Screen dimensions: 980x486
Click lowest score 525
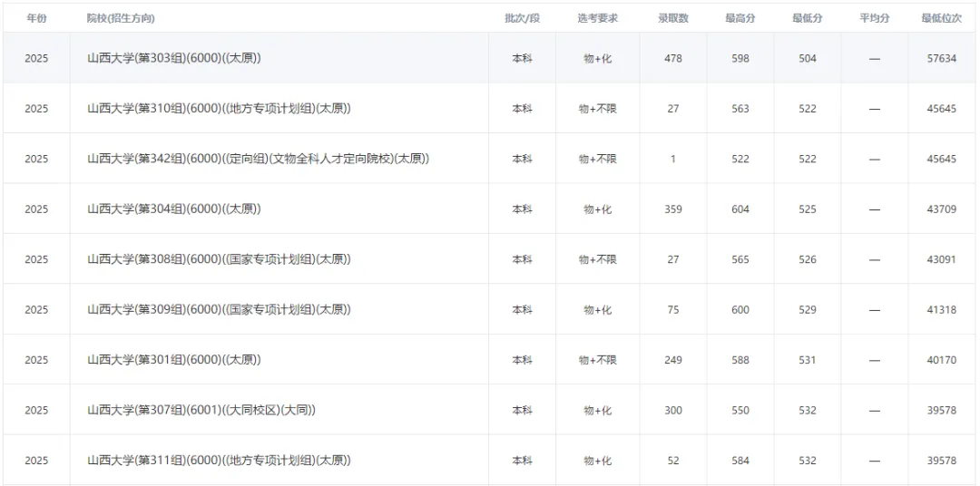pyautogui.click(x=808, y=209)
